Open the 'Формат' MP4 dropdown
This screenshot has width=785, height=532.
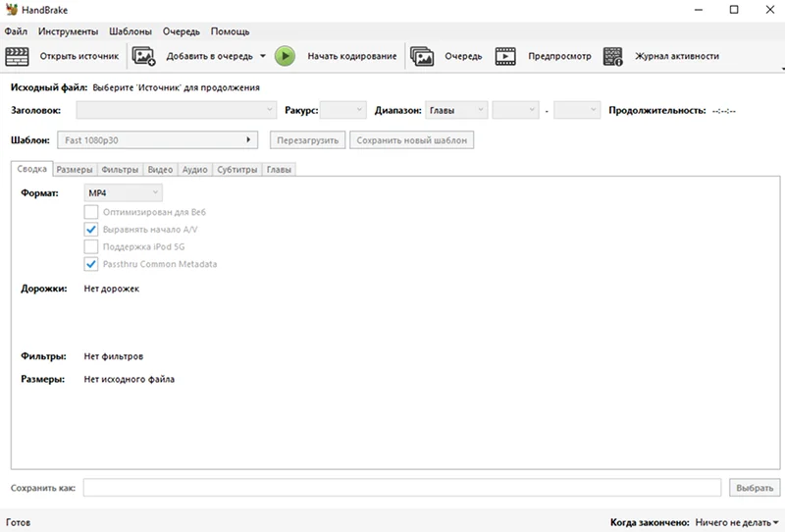click(x=124, y=192)
